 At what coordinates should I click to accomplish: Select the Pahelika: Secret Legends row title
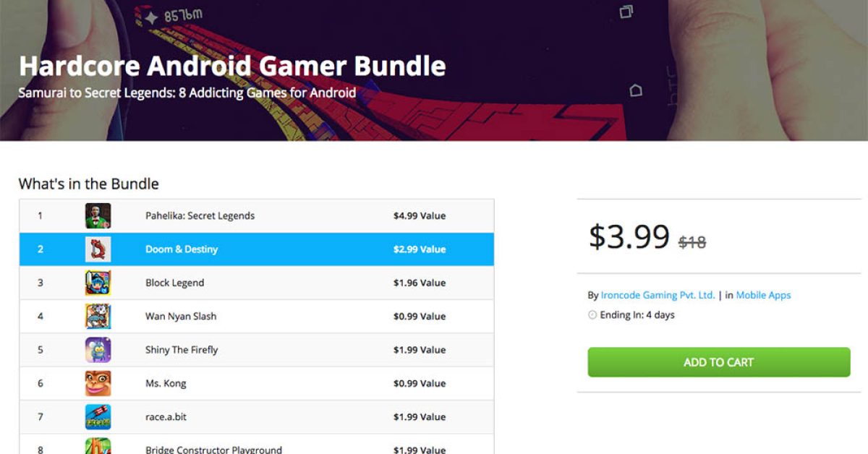[x=200, y=215]
